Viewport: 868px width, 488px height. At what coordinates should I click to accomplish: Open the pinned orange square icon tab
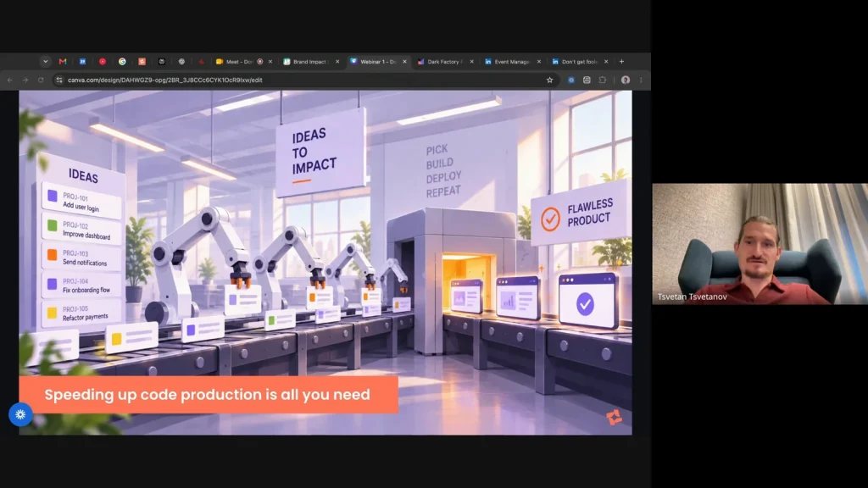[x=142, y=61]
